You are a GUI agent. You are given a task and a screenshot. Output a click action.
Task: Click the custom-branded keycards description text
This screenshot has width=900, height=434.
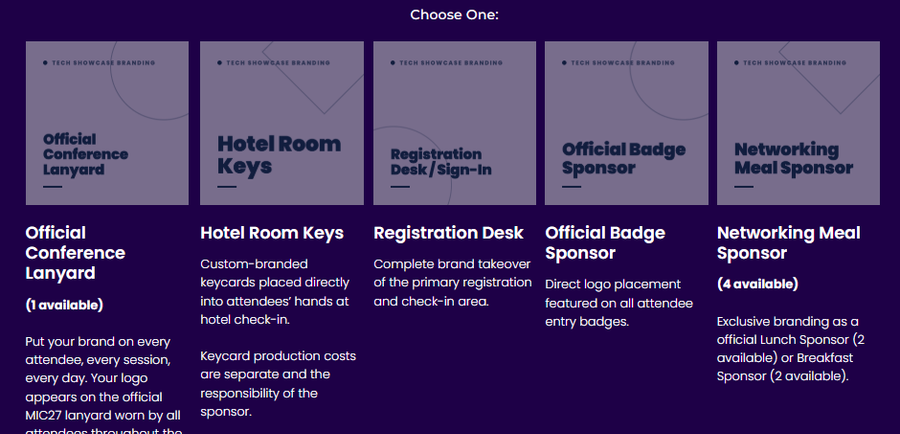pos(275,292)
